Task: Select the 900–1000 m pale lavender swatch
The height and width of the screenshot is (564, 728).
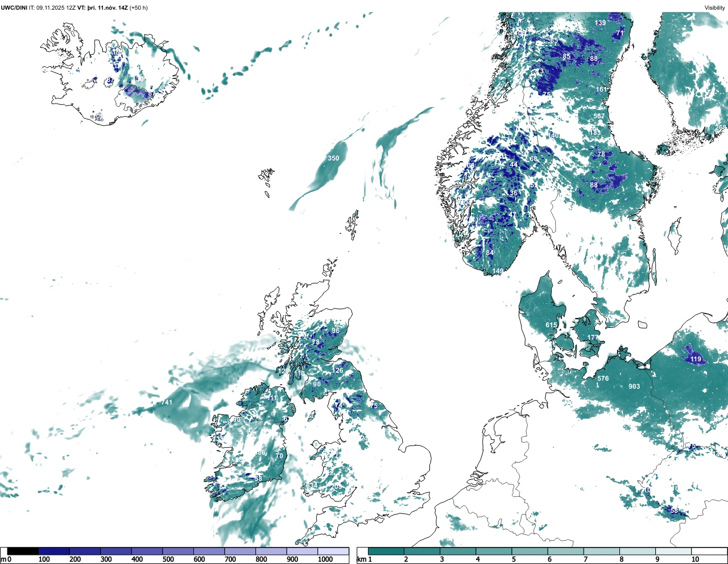Action: pos(302,551)
